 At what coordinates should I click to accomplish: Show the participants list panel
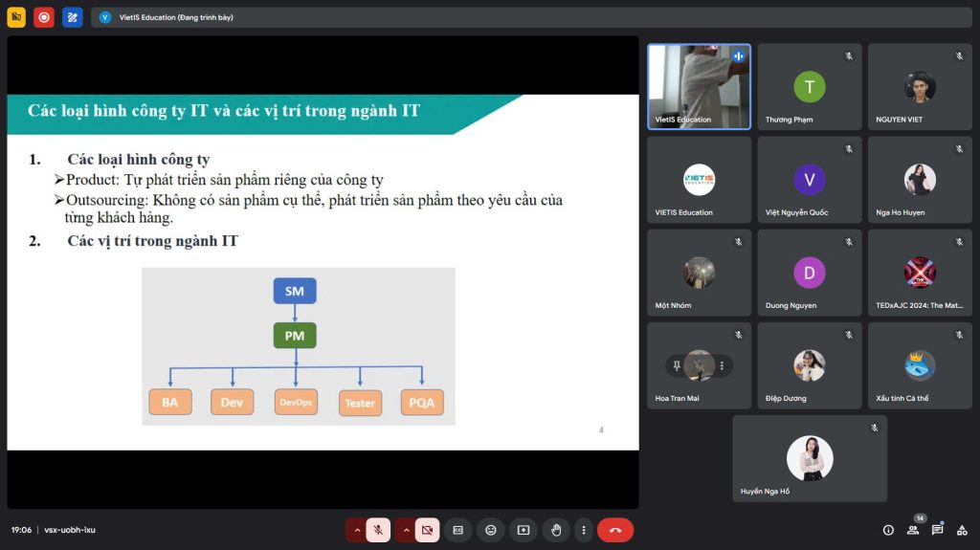pos(913,530)
